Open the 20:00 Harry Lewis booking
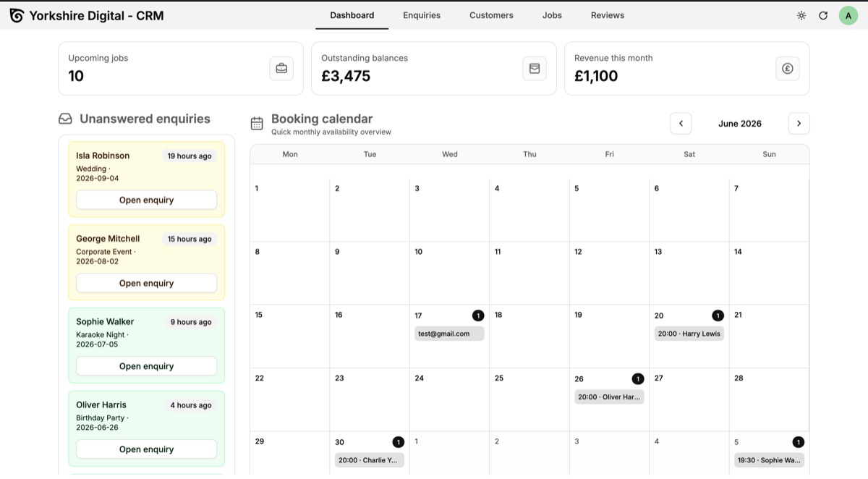The image size is (868, 479). pos(689,334)
